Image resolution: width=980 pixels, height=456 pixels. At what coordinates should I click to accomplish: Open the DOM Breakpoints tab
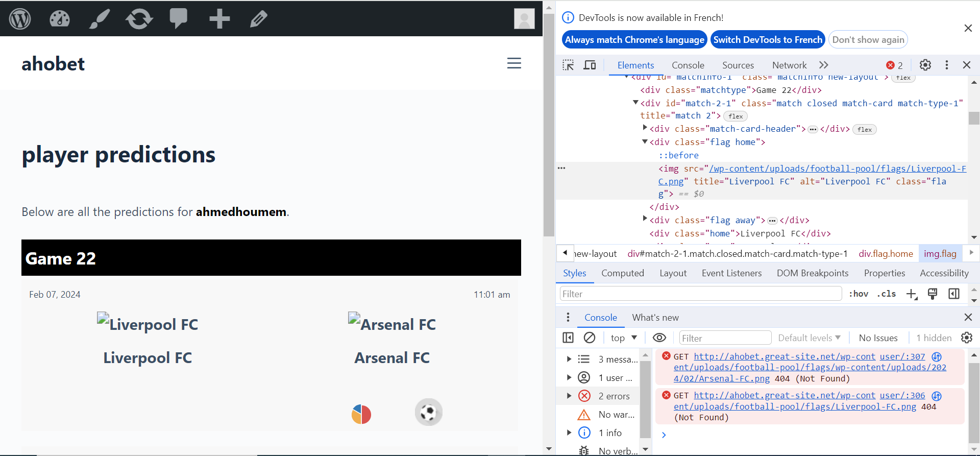813,273
